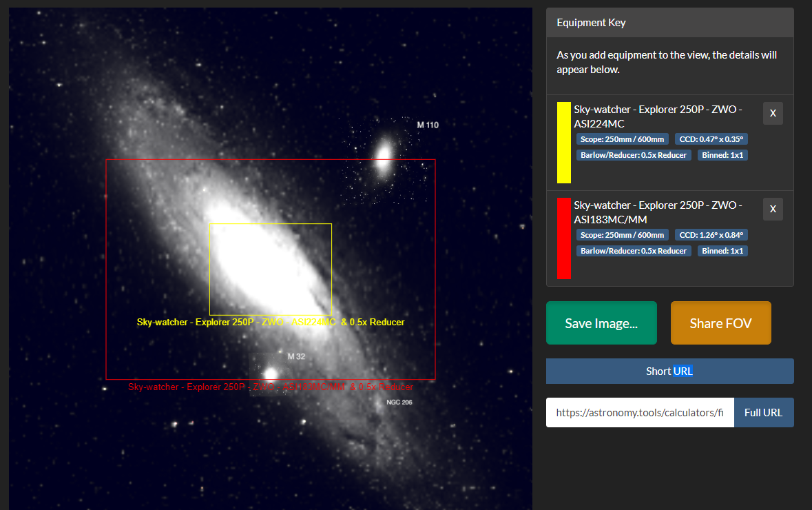The image size is (812, 510).
Task: Click the M 32 galaxy blob
Action: point(271,374)
